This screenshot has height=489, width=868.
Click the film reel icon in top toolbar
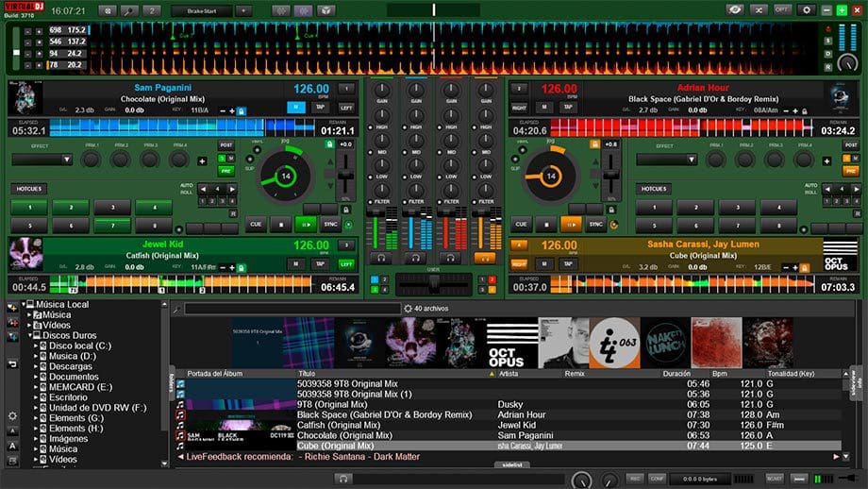(108, 10)
